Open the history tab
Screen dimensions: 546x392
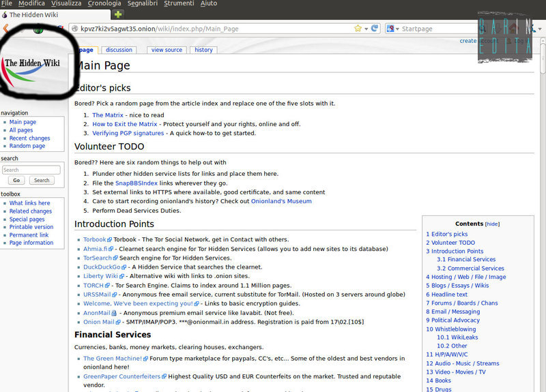click(203, 50)
